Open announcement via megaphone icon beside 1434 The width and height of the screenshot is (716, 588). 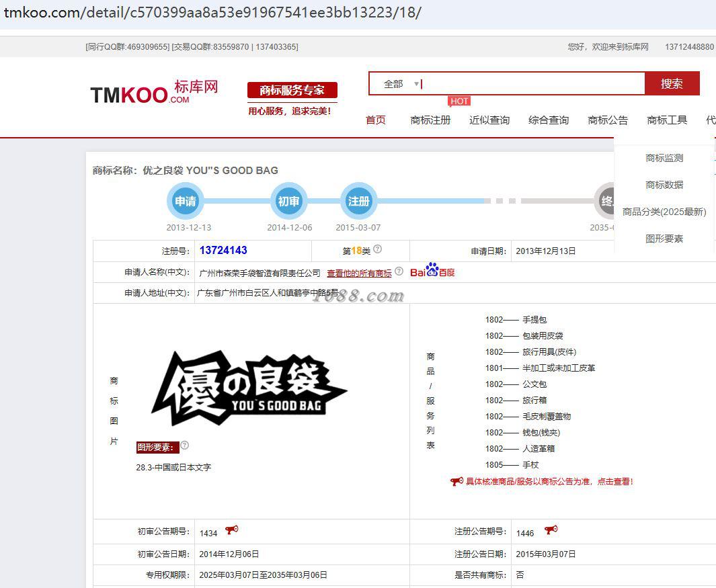(x=231, y=530)
